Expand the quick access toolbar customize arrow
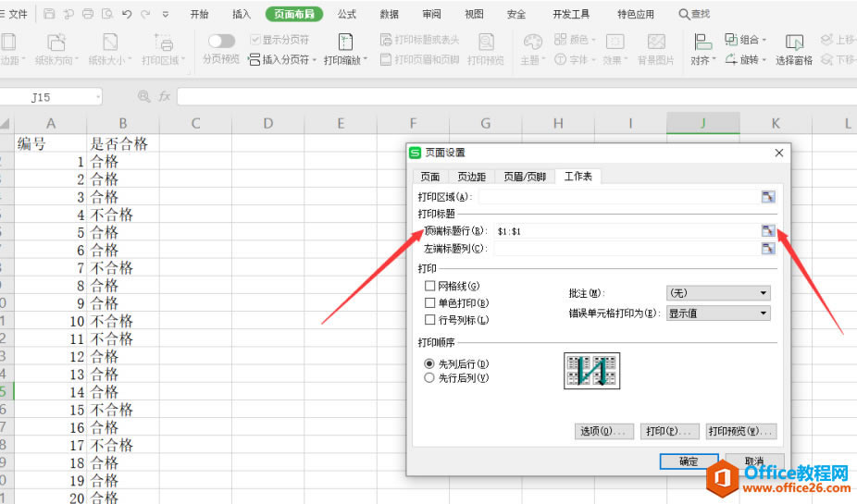 point(165,14)
